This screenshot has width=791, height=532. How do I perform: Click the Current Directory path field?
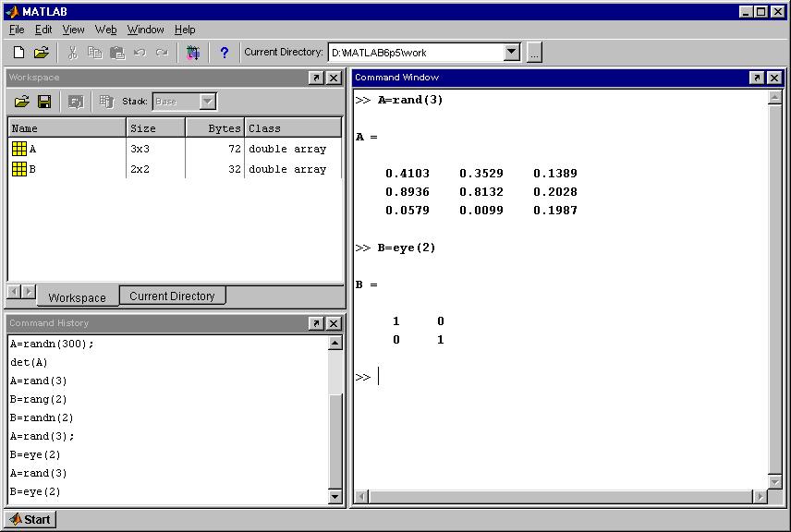[416, 53]
